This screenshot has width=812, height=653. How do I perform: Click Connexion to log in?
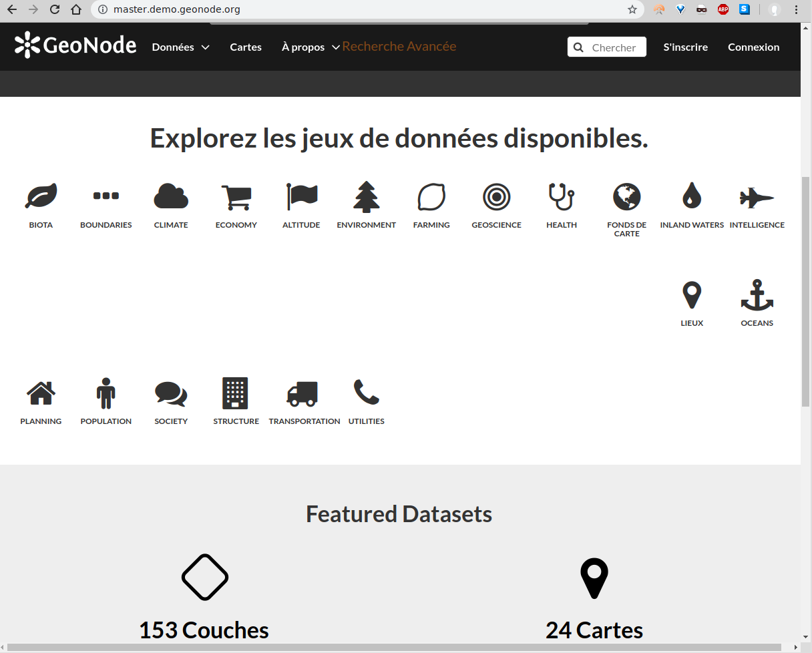click(754, 47)
